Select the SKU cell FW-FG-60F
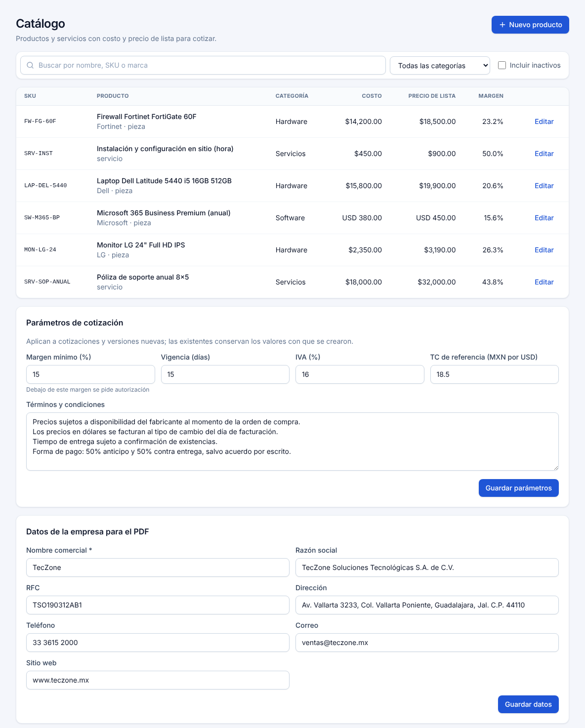585x728 pixels. tap(40, 121)
